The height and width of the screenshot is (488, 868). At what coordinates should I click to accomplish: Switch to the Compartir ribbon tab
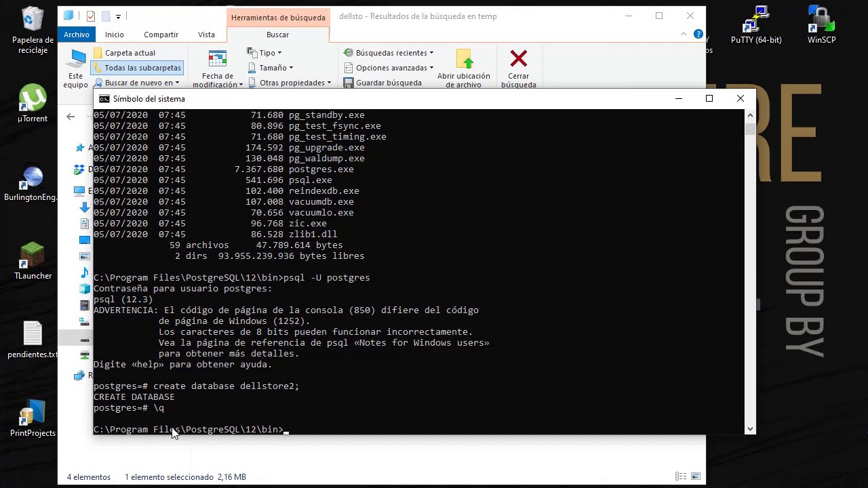coord(161,35)
